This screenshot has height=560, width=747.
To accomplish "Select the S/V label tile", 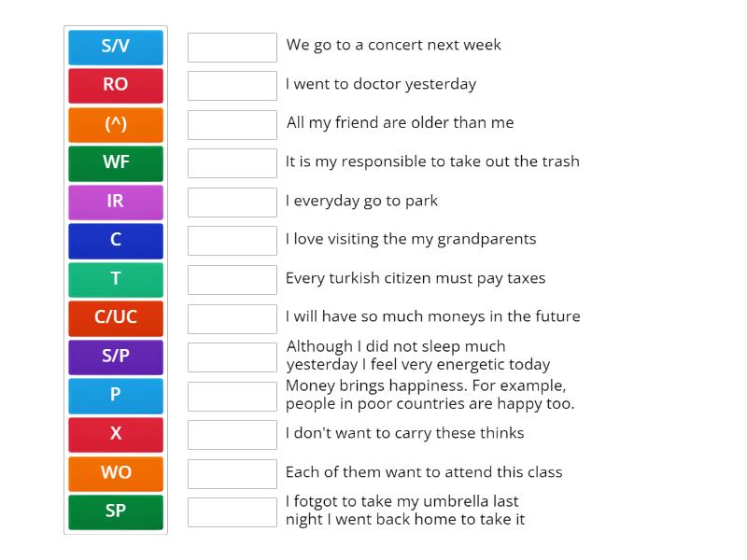I will [x=115, y=47].
